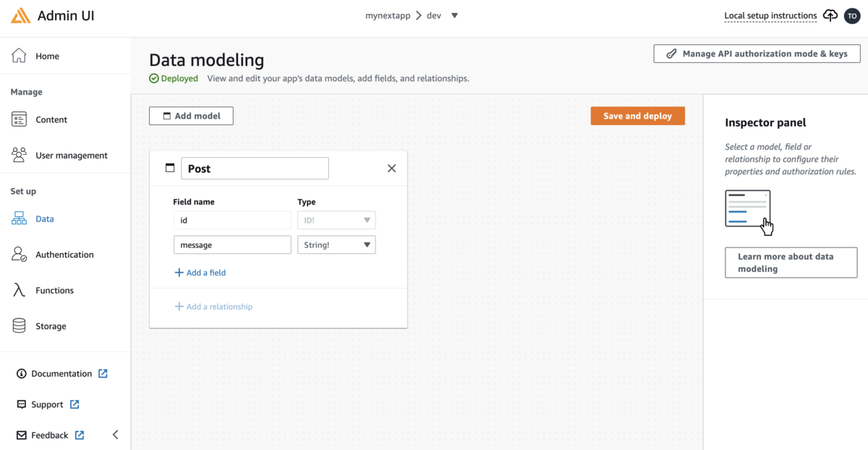
Task: Edit the message field name input
Action: point(231,245)
